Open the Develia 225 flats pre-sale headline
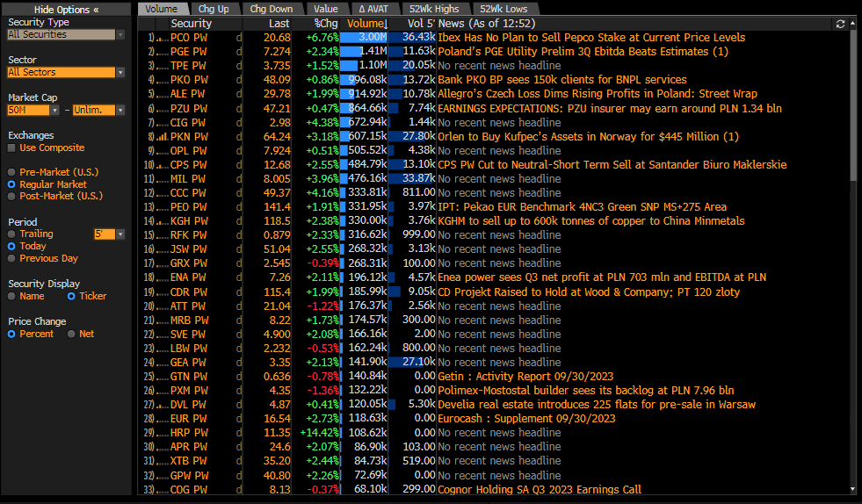The width and height of the screenshot is (862, 504). 597,405
